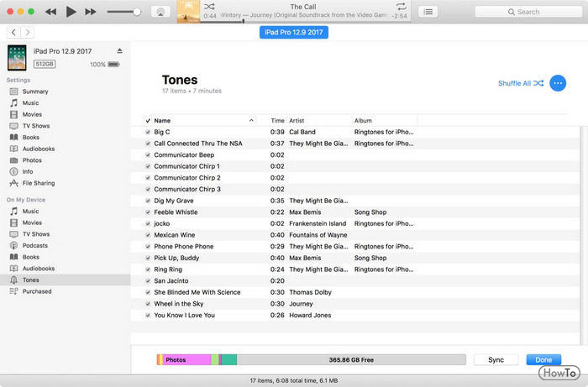Click the rewind previous track button

pos(50,12)
